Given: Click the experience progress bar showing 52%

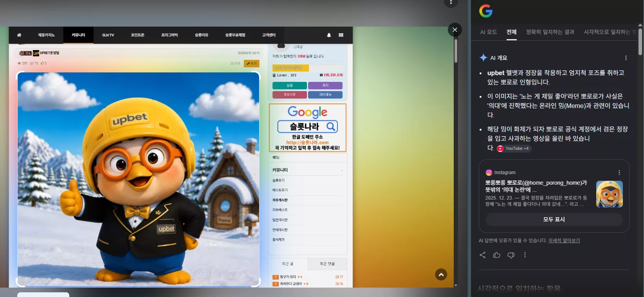Looking at the screenshot, I should click(x=307, y=68).
